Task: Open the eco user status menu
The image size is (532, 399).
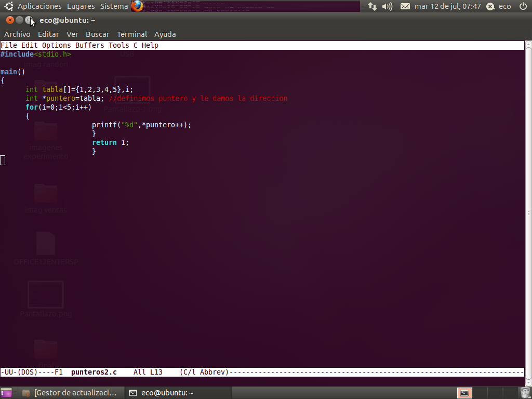Action: (499, 6)
